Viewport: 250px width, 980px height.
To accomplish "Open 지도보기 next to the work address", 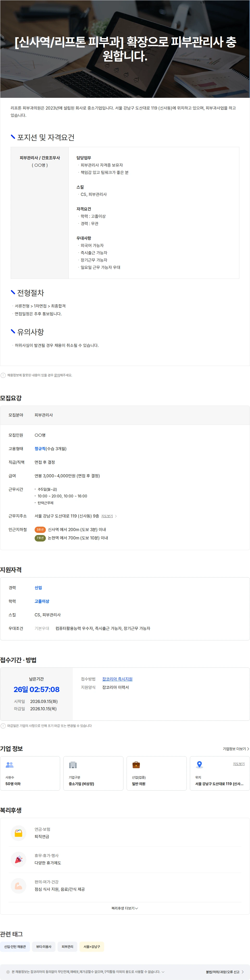I will coord(107,516).
